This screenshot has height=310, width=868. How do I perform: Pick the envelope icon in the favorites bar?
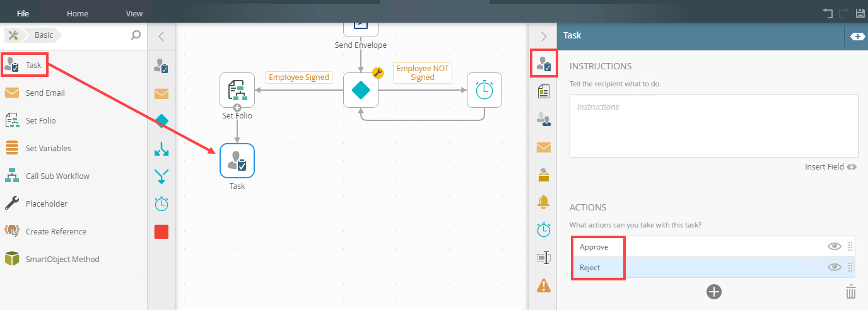(x=161, y=94)
